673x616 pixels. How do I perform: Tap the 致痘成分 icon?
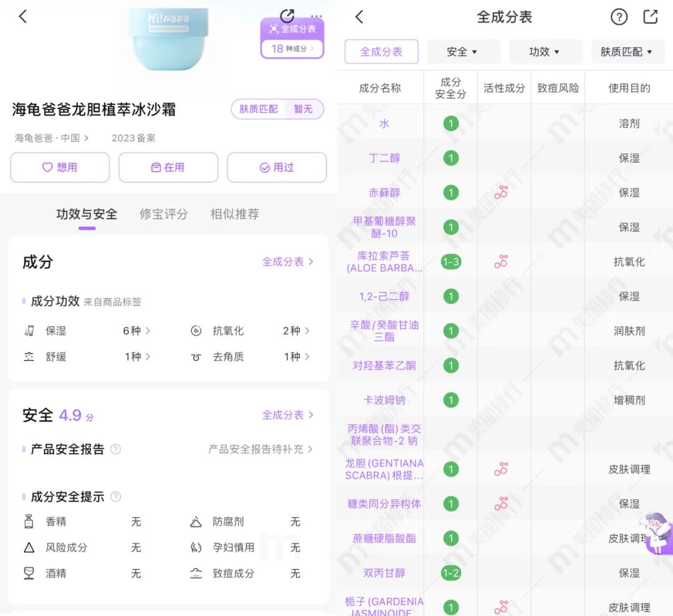pyautogui.click(x=196, y=574)
